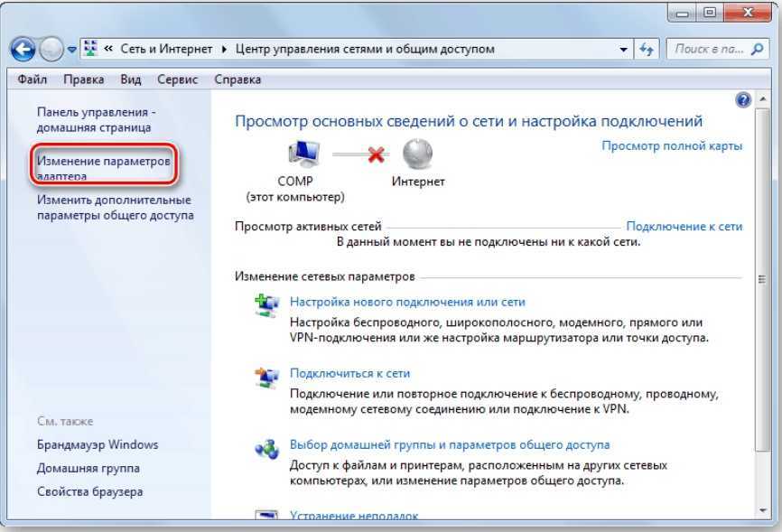
Task: Open the Правка menu
Action: 83,79
